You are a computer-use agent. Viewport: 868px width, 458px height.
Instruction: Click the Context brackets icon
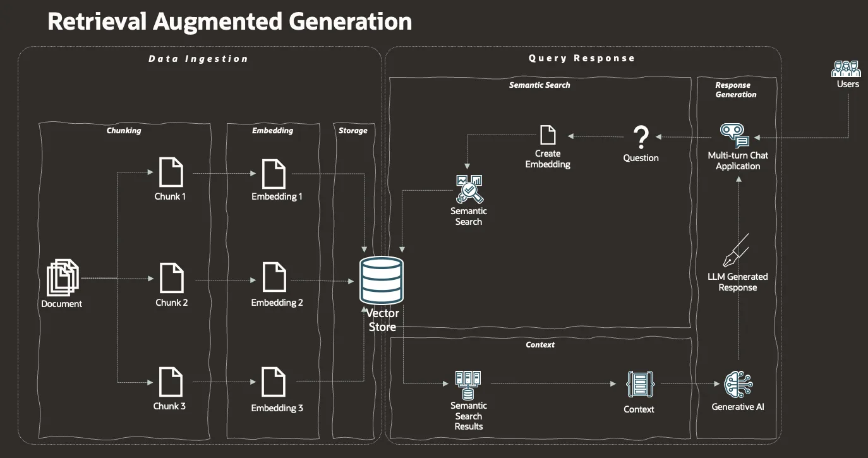(641, 383)
